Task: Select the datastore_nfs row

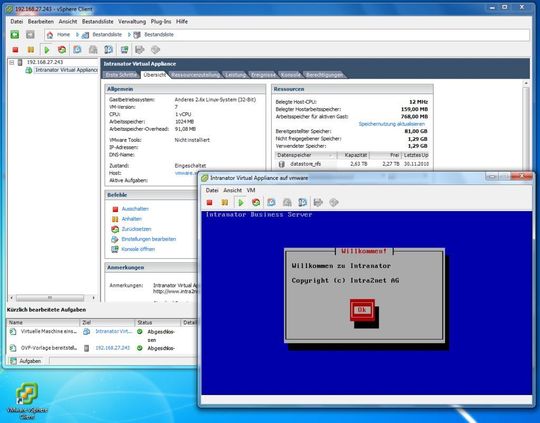Action: pyautogui.click(x=353, y=164)
